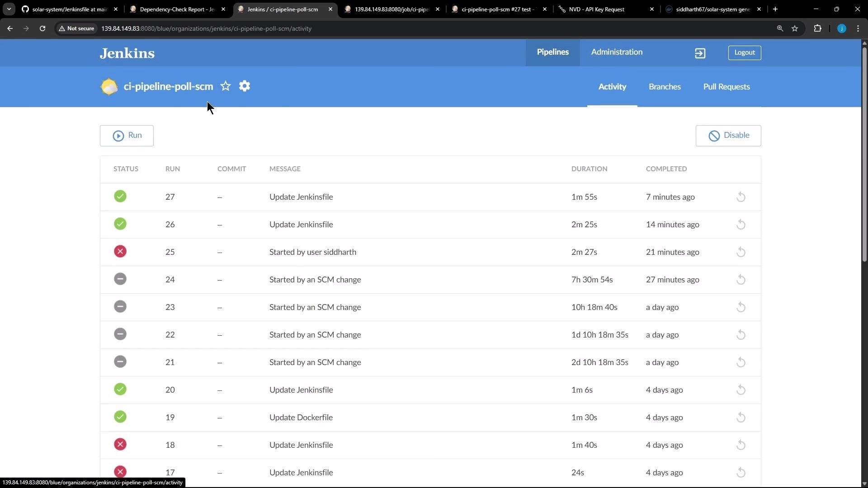Open run 27 'Update Jenkinsfile' message
The image size is (868, 488).
tap(301, 197)
